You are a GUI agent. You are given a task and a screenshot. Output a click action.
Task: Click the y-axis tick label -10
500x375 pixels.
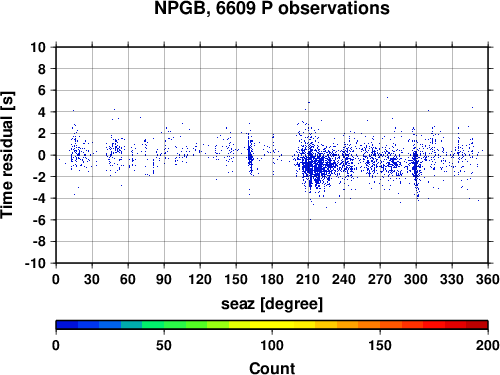(x=35, y=263)
